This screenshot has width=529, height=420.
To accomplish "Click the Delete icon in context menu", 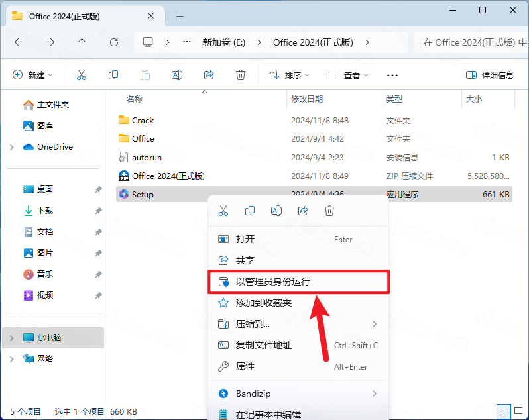I will pos(329,211).
